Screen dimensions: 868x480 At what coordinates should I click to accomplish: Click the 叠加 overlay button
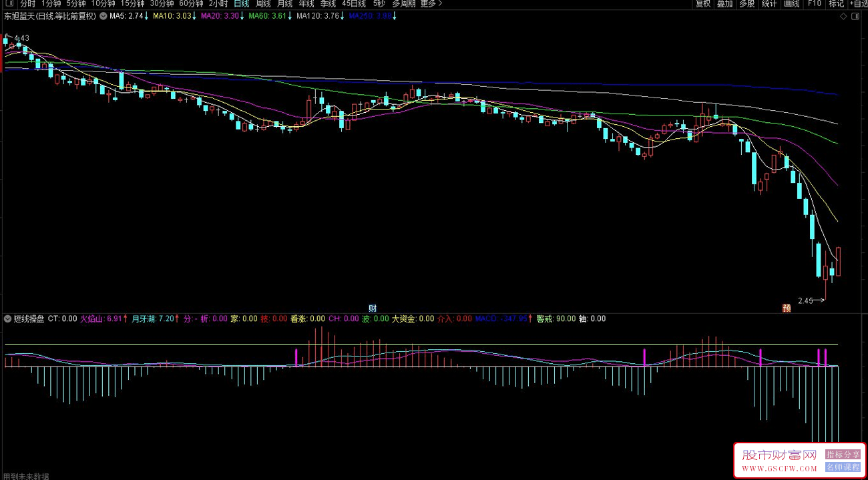click(x=725, y=3)
